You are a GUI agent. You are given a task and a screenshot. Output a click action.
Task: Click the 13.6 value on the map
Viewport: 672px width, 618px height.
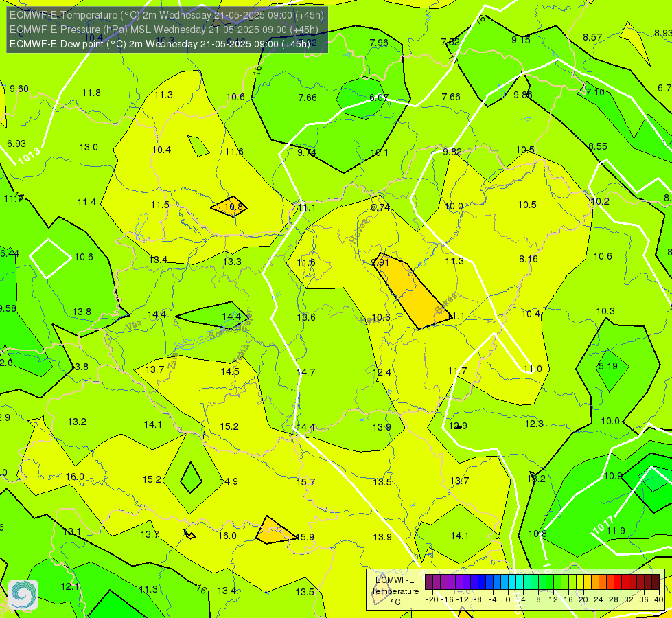tap(306, 317)
